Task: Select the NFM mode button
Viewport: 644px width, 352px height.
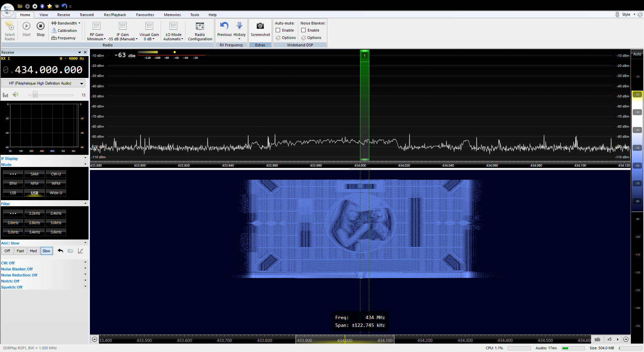Action: [x=35, y=183]
